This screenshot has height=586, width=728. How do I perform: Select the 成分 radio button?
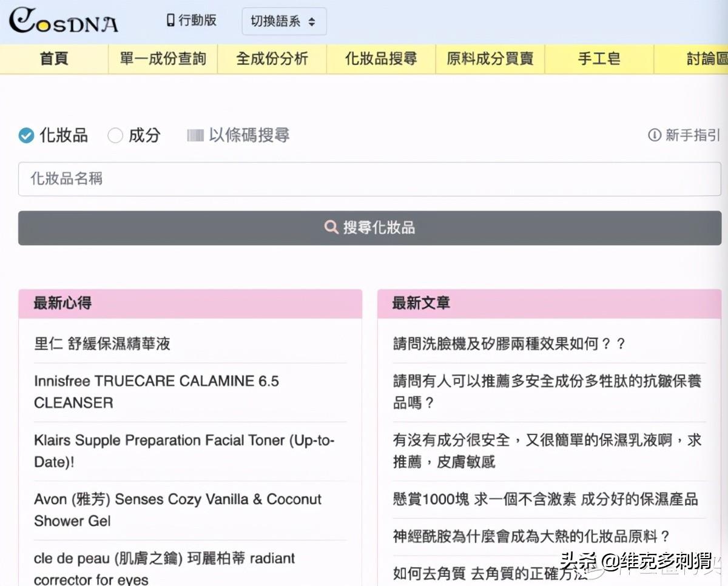(x=115, y=135)
